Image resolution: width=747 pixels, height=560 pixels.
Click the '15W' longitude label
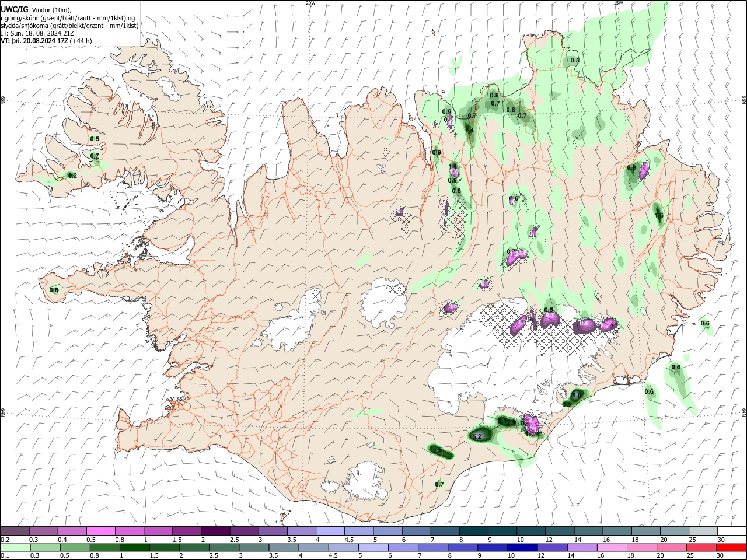click(618, 3)
